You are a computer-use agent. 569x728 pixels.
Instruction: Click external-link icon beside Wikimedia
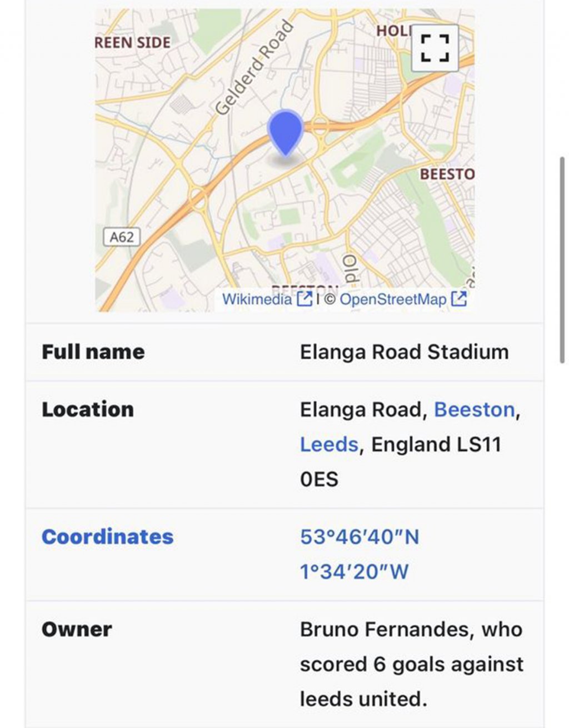tap(305, 299)
